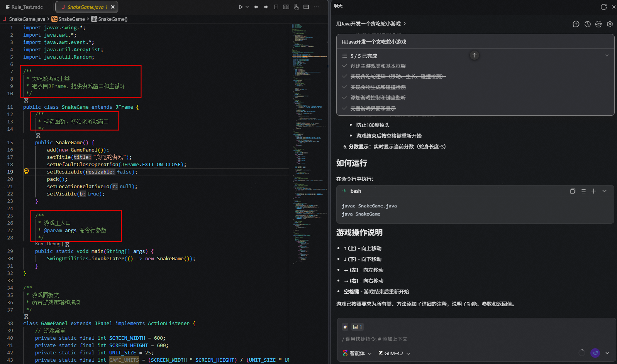Toggle the '创建主游戏类和基本框架' task checkmark
The image size is (617, 364).
[344, 66]
